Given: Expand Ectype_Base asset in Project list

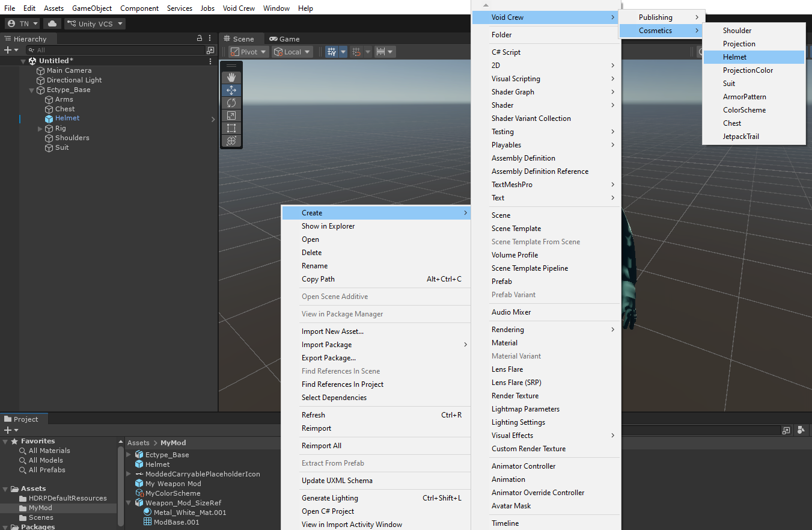Looking at the screenshot, I should coord(129,455).
